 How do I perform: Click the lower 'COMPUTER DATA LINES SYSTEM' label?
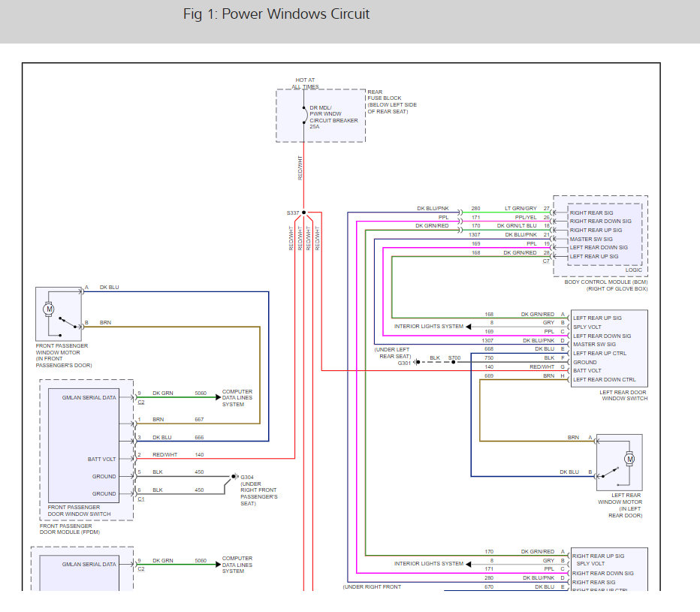coord(237,565)
